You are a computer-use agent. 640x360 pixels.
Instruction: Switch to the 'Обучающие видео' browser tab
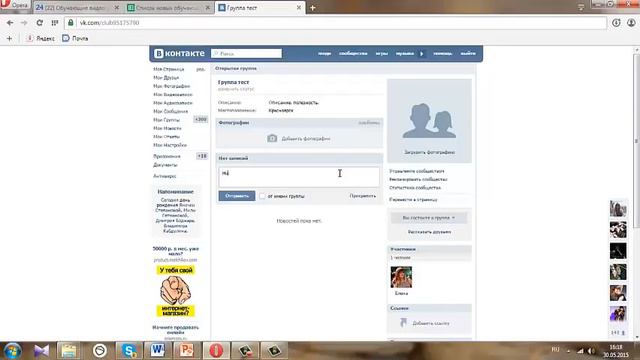coord(77,7)
